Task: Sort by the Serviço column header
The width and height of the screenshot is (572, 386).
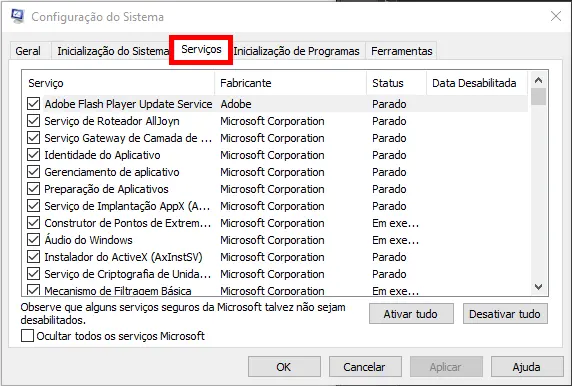Action: [x=118, y=83]
